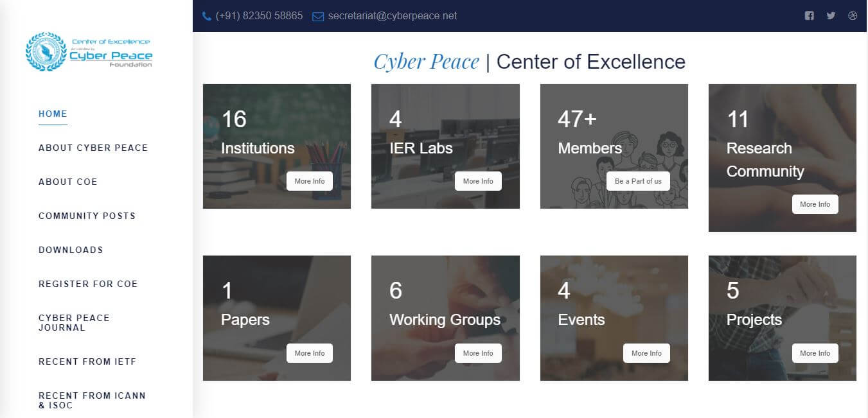The height and width of the screenshot is (418, 868).
Task: Click the 47+ Members card image
Action: 614,146
